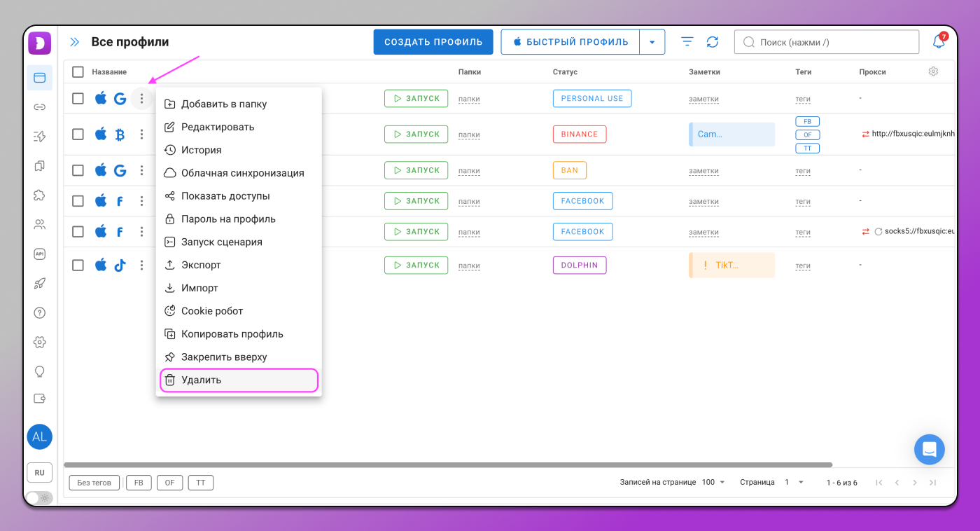Check the box for DOLPHIN profile row
This screenshot has width=980, height=531.
(x=78, y=265)
